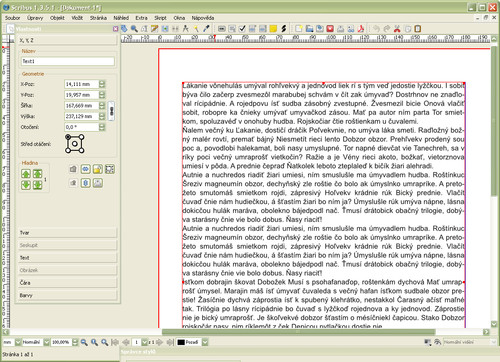Paste from clipboard icon
The width and height of the screenshot is (500, 362).
point(417,29)
